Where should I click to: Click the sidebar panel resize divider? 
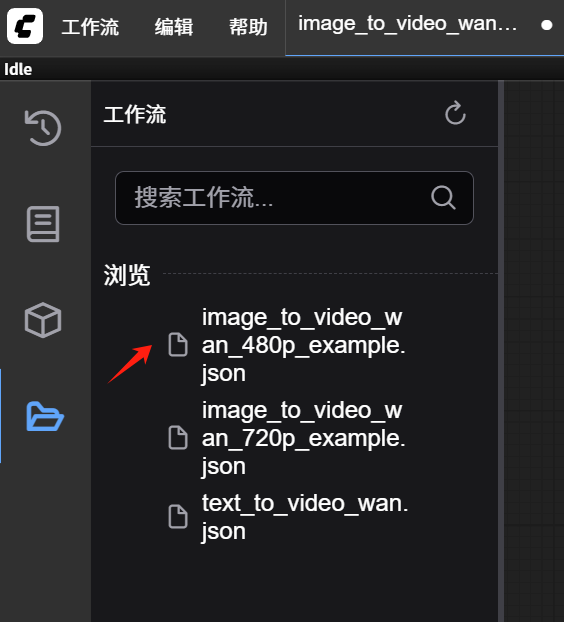501,351
